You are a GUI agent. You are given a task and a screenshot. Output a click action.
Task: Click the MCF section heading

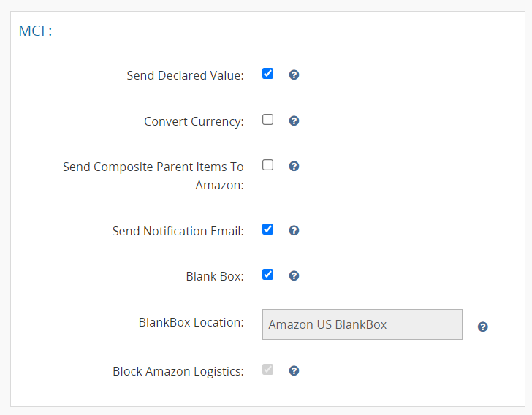click(x=35, y=31)
